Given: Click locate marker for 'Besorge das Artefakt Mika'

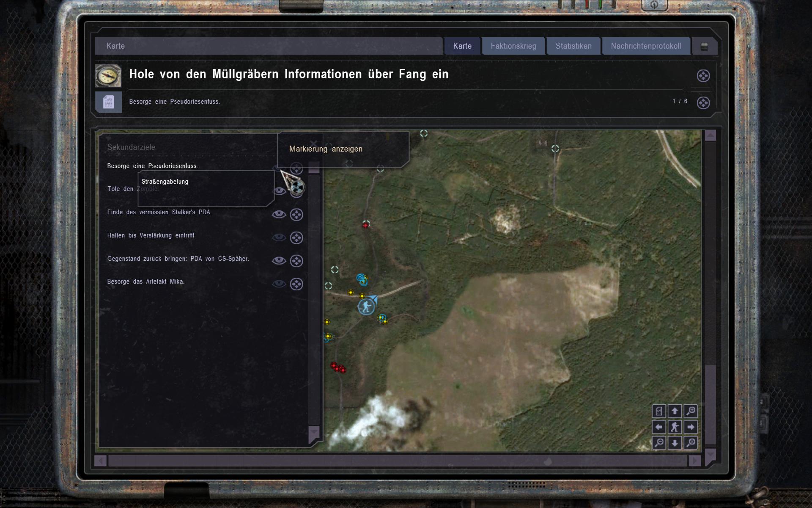Looking at the screenshot, I should click(x=296, y=284).
